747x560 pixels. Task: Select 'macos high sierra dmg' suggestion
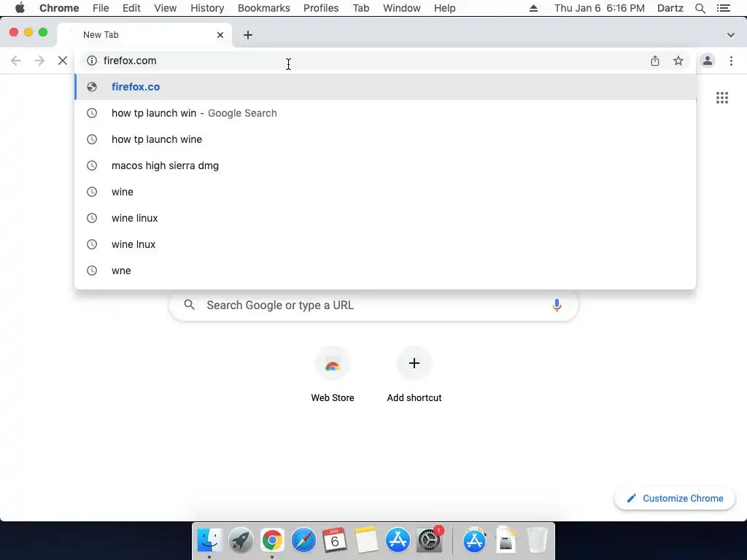point(385,166)
